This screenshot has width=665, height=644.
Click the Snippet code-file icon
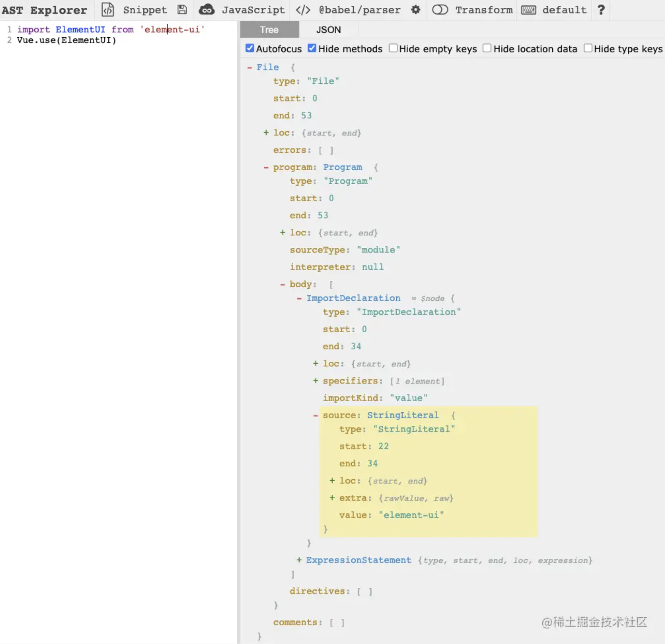pyautogui.click(x=108, y=10)
